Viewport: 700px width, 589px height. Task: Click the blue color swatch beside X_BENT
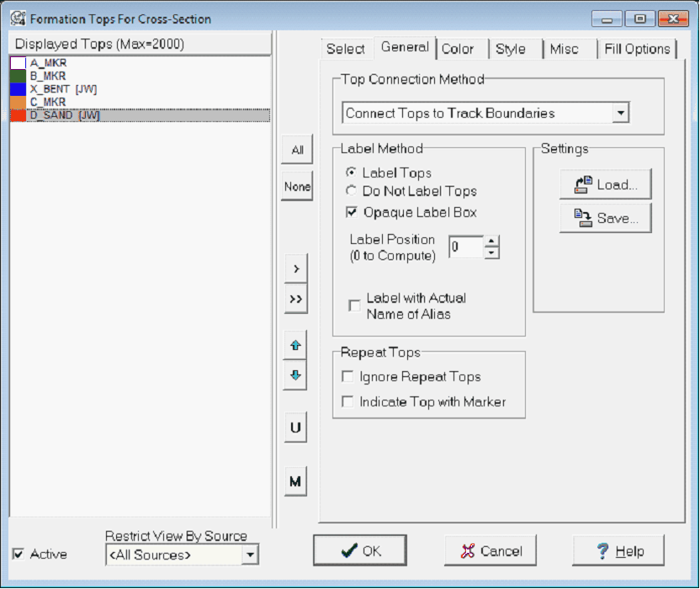19,89
